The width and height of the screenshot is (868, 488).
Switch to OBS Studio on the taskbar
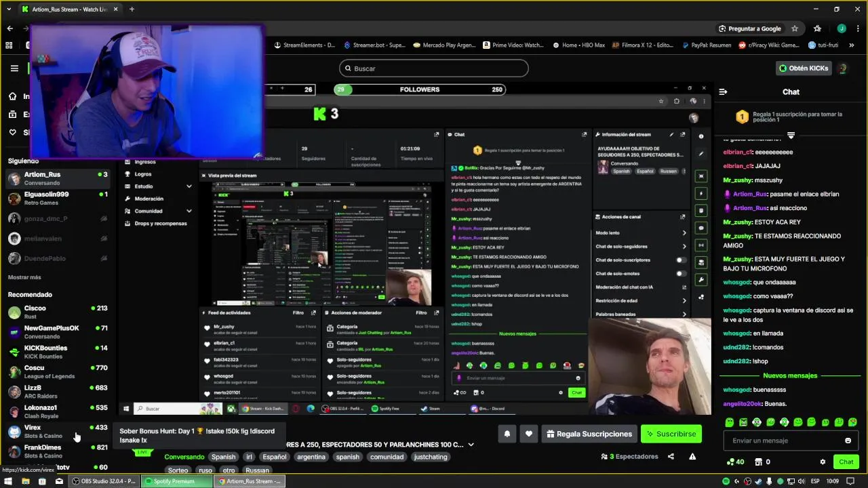click(104, 481)
